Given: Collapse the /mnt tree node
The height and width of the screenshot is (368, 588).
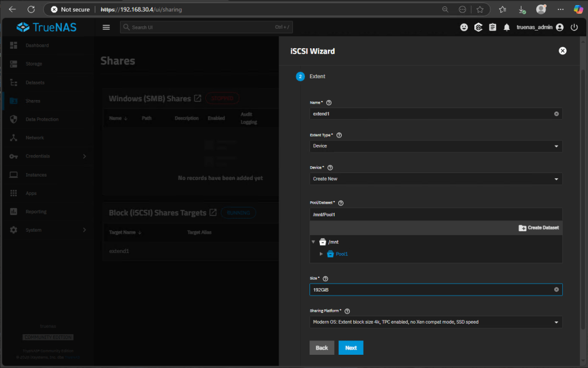Looking at the screenshot, I should [314, 242].
